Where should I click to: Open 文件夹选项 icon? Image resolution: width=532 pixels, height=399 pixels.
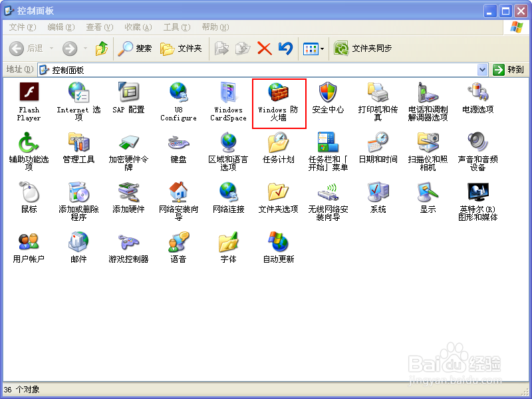click(278, 198)
